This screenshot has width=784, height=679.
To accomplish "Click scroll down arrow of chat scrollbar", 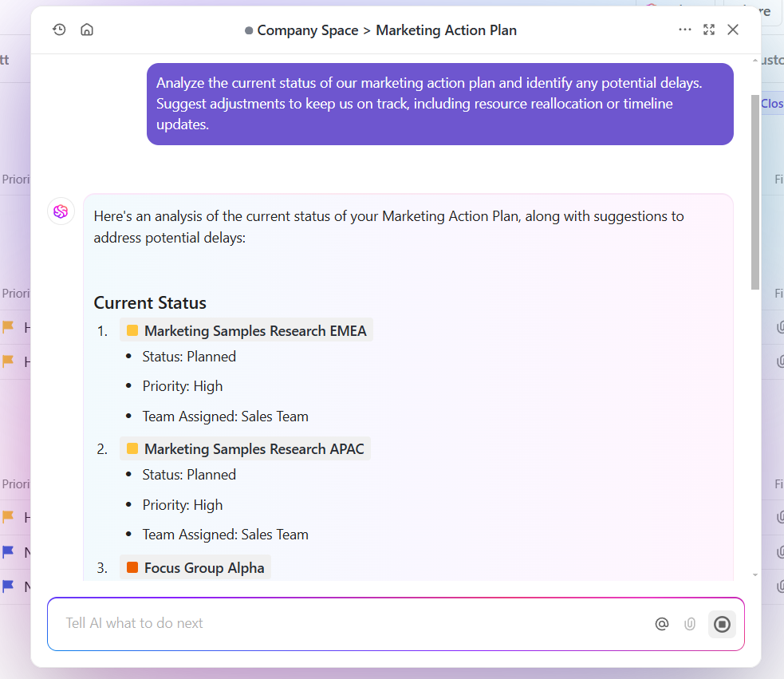I will point(754,574).
